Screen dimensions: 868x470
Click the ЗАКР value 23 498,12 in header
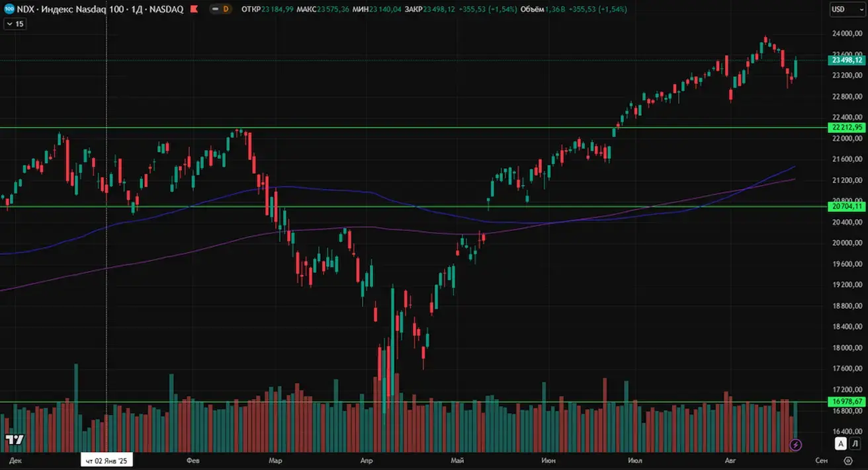click(440, 9)
